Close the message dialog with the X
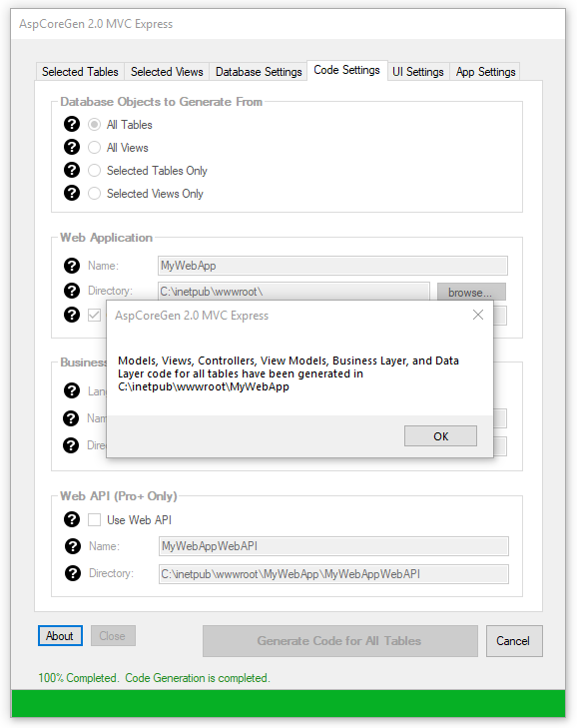 click(478, 315)
